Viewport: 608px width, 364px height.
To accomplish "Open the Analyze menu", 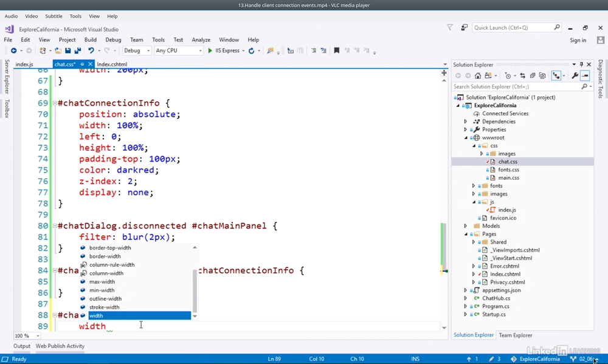I will click(x=201, y=39).
